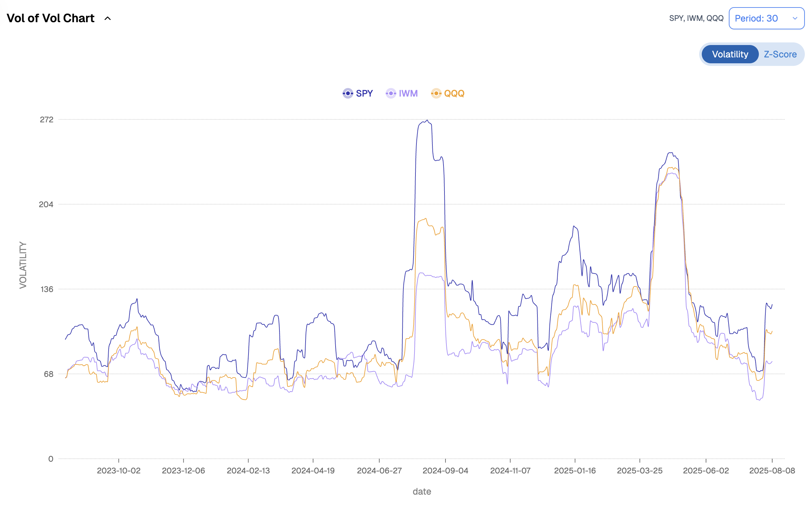Click the 2023-10-02 date axis label

pyautogui.click(x=119, y=470)
